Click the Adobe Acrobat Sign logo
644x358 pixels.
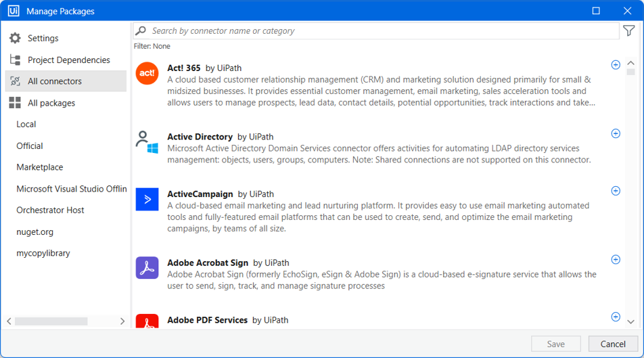[147, 267]
